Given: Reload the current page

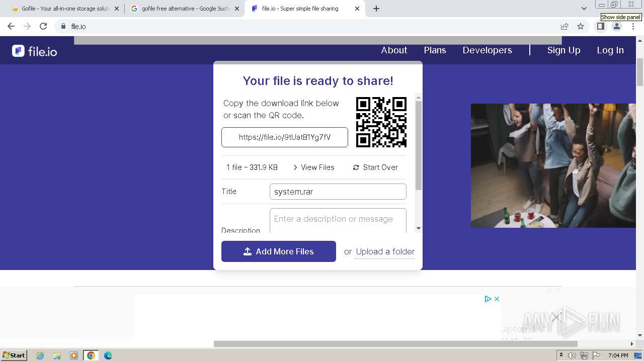Looking at the screenshot, I should (43, 26).
